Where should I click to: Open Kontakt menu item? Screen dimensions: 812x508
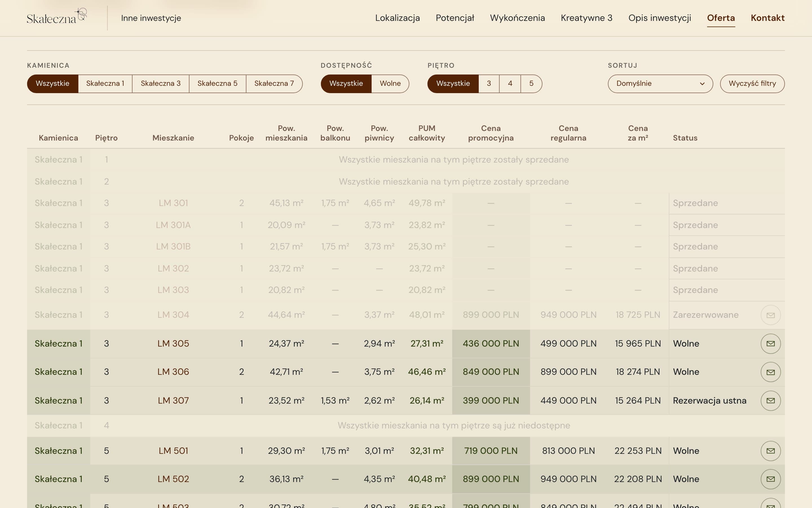point(767,18)
